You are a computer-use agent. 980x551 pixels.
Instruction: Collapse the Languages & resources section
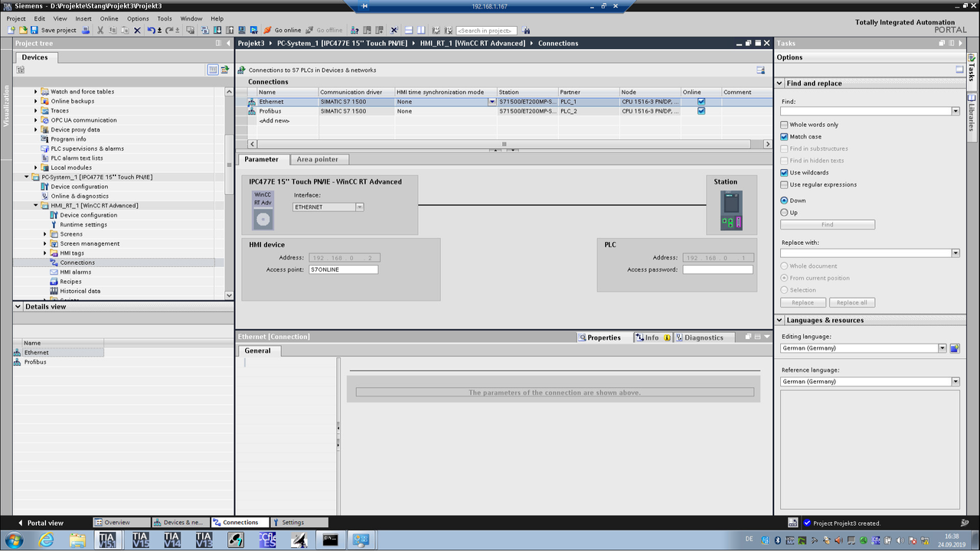780,320
